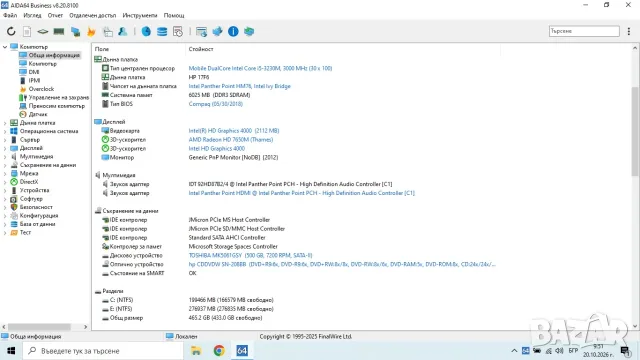
Task: Expand the Операционна система tree node
Action: [5, 131]
